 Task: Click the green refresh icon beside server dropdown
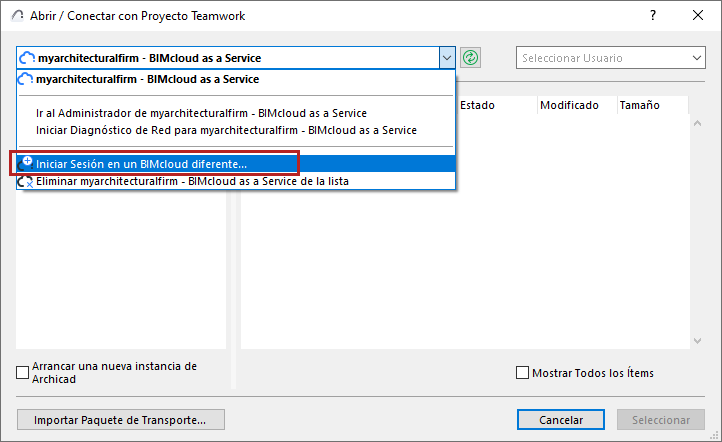click(471, 58)
